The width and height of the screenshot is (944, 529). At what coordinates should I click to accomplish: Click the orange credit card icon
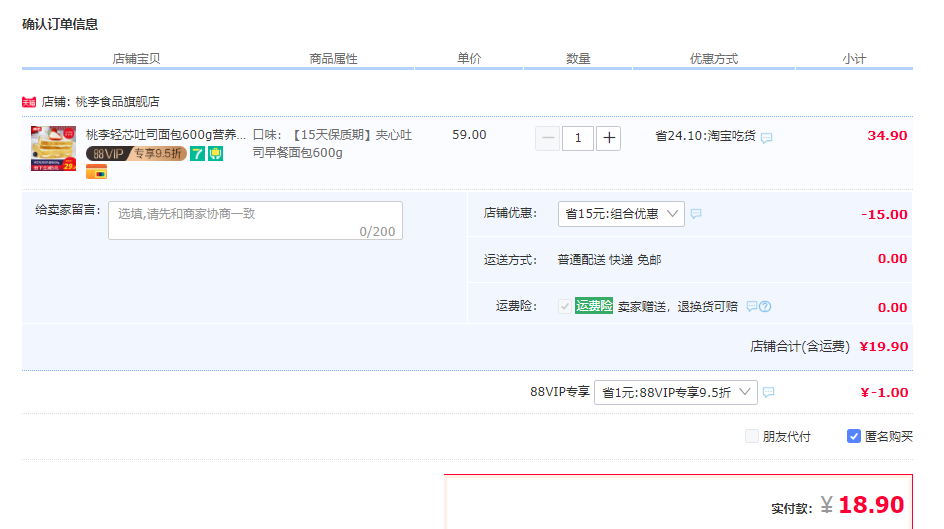(x=96, y=172)
